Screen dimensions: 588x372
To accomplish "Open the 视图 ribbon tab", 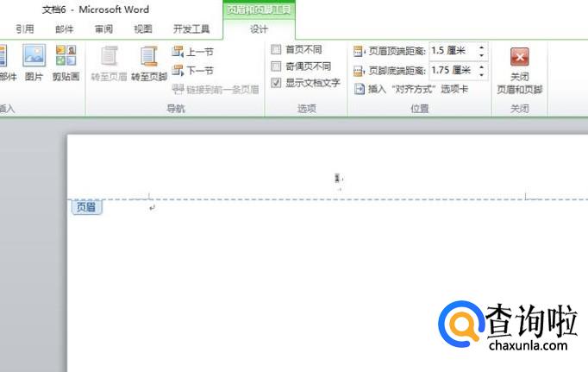I will point(143,28).
